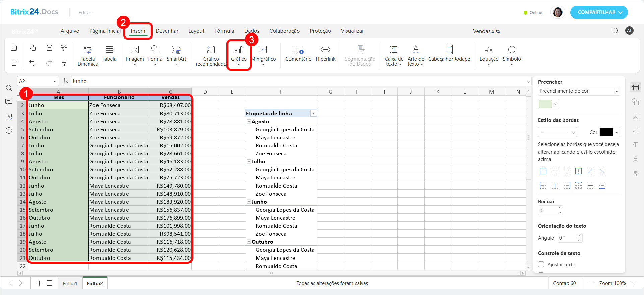Insert an image with Imagem tool
This screenshot has width=644, height=295.
tap(135, 50)
